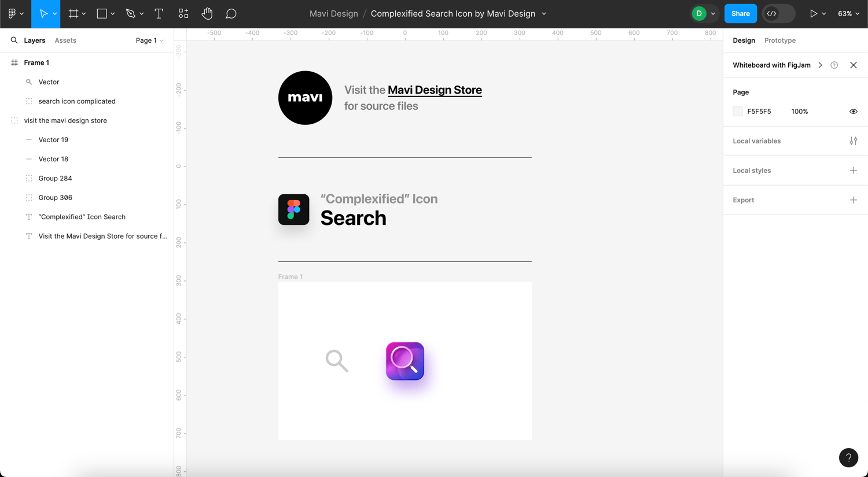Viewport: 868px width, 477px height.
Task: Click the gray search icon on canvas
Action: coord(337,361)
